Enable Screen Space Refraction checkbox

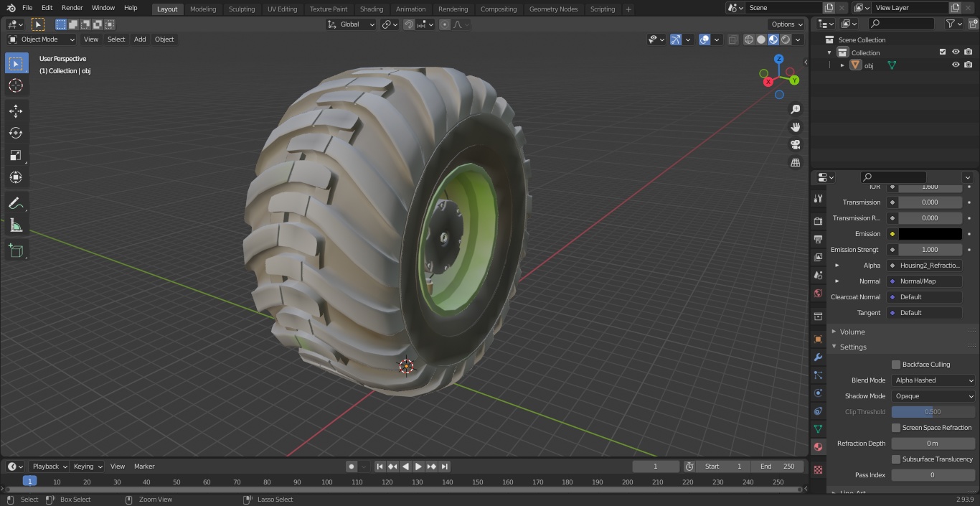pyautogui.click(x=896, y=428)
